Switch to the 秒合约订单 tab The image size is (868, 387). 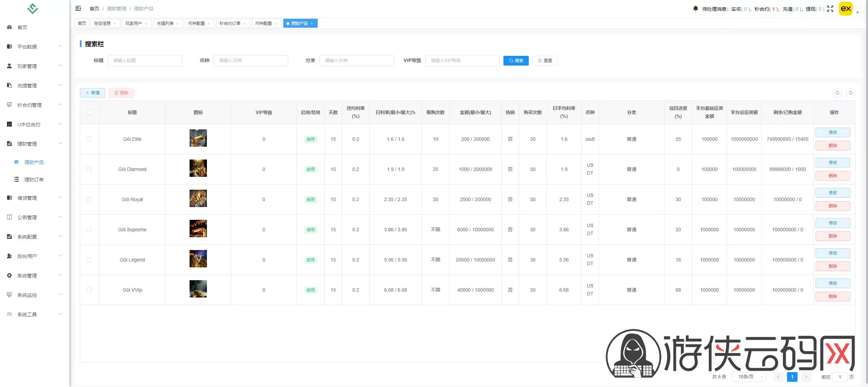[230, 24]
